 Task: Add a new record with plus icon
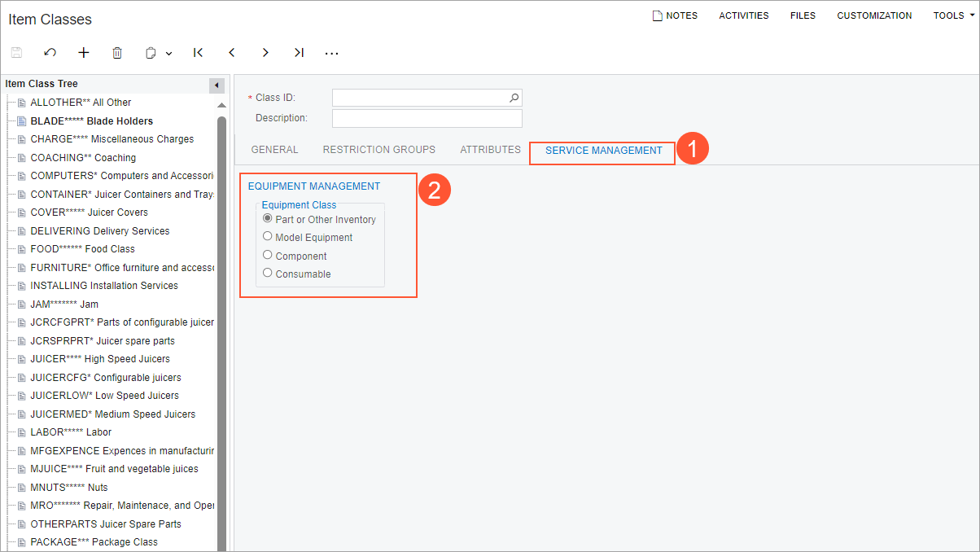[84, 53]
